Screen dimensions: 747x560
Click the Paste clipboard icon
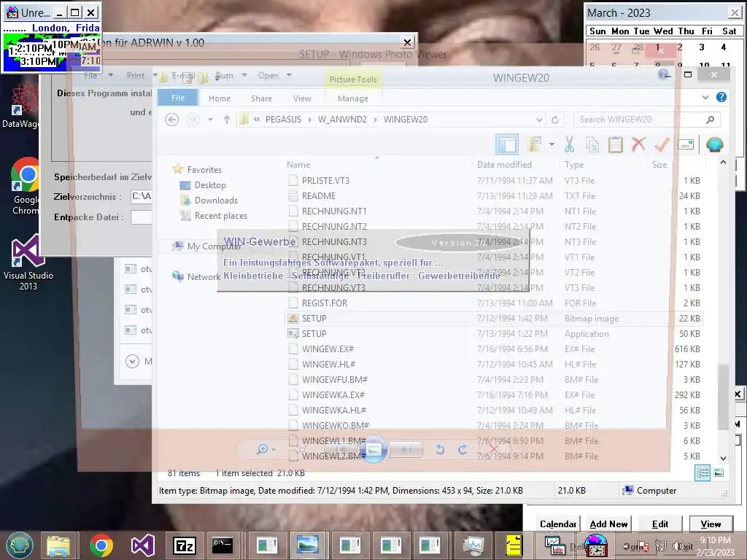point(615,144)
